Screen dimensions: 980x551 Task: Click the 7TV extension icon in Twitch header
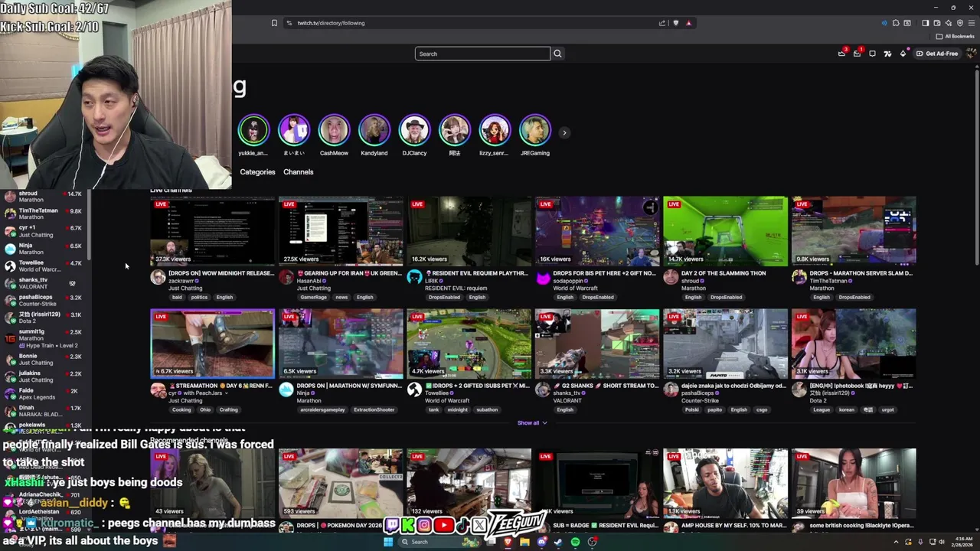coord(888,54)
